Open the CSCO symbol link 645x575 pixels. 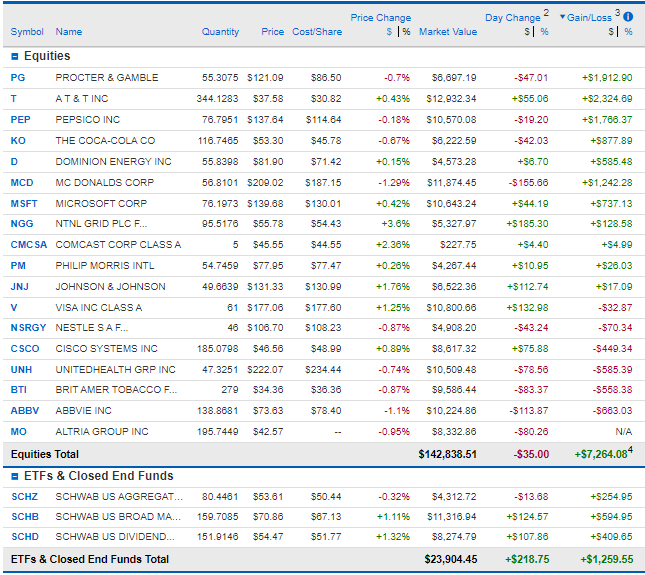25,349
